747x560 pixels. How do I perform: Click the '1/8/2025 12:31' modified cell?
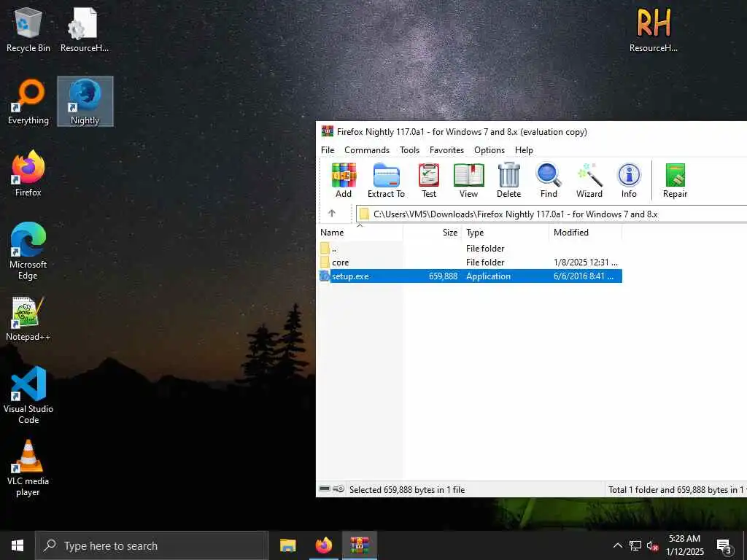(x=586, y=262)
